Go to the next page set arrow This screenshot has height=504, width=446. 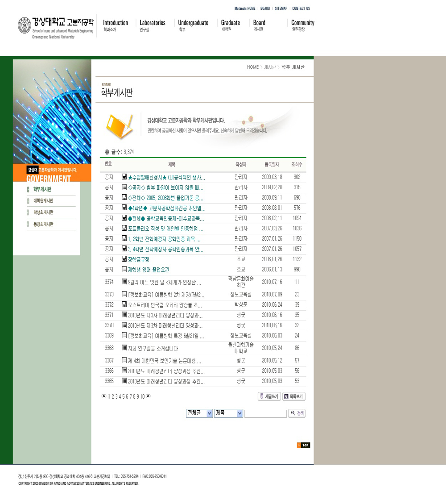click(148, 396)
